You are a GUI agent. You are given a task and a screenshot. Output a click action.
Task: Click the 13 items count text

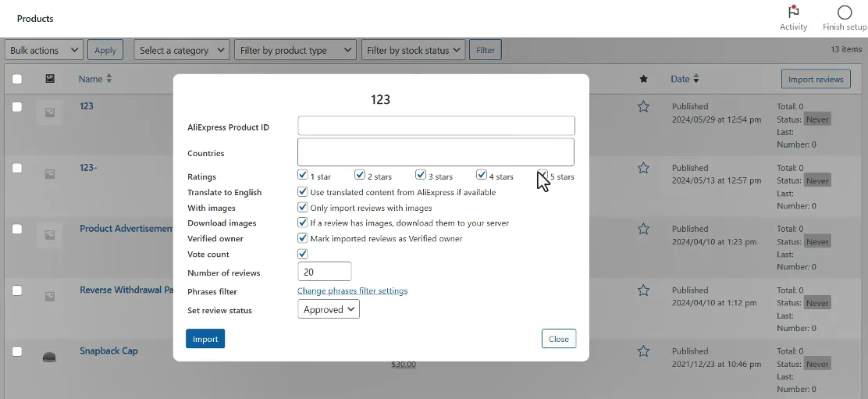coord(846,49)
